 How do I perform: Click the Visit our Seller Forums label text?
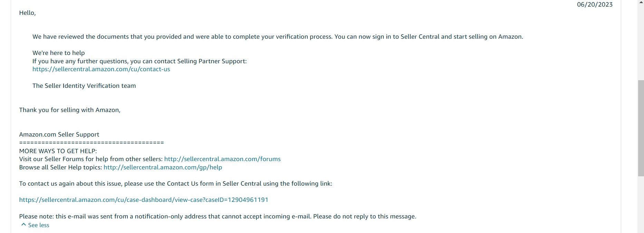click(91, 159)
